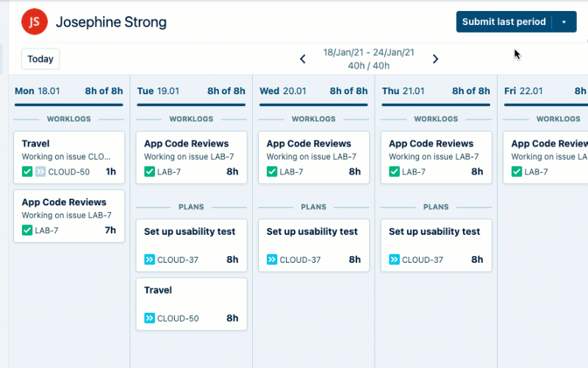This screenshot has height=368, width=588.
Task: Open the Submit last period dropdown arrow
Action: 564,22
